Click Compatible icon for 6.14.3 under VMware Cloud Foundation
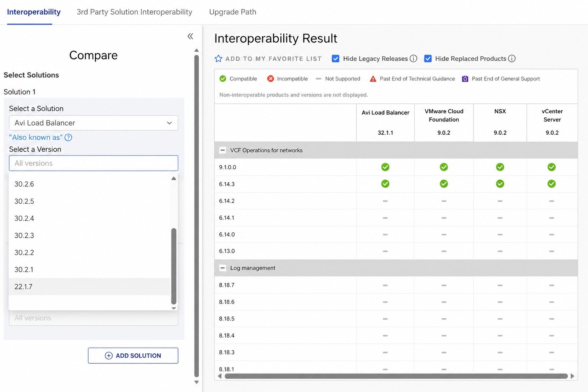Viewport: 588px width, 392px height. (444, 184)
